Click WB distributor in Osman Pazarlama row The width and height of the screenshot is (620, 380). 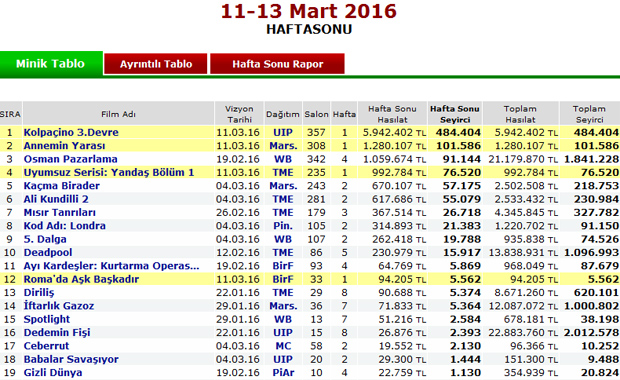pos(283,159)
